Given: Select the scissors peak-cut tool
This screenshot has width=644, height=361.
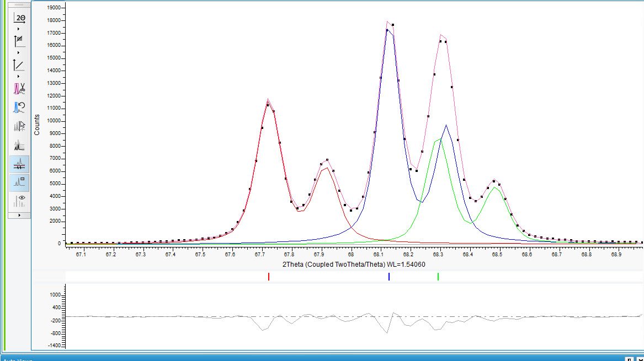Looking at the screenshot, I should click(x=19, y=88).
